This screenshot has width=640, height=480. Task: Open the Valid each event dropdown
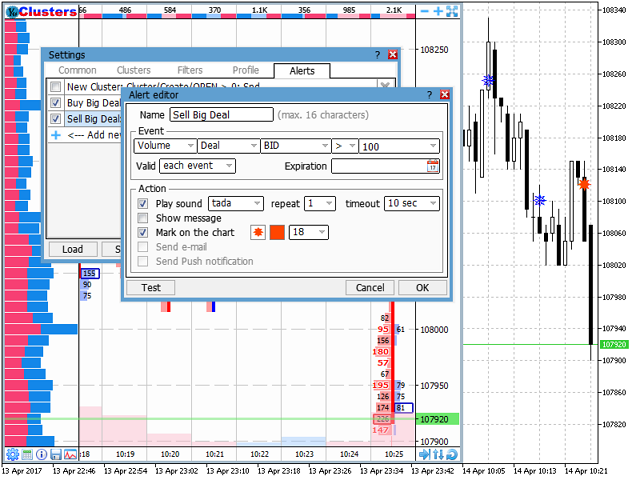click(198, 166)
